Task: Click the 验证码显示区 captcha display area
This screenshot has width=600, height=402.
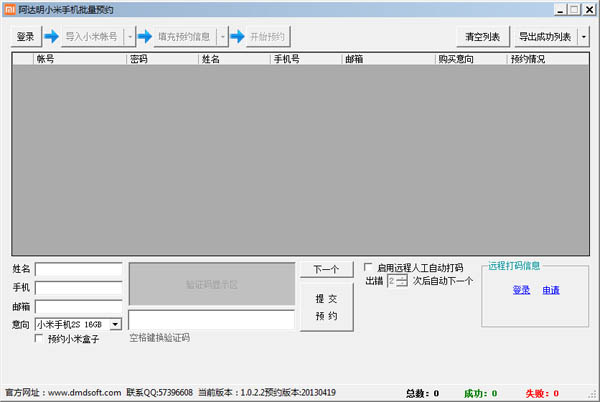Action: pos(212,284)
